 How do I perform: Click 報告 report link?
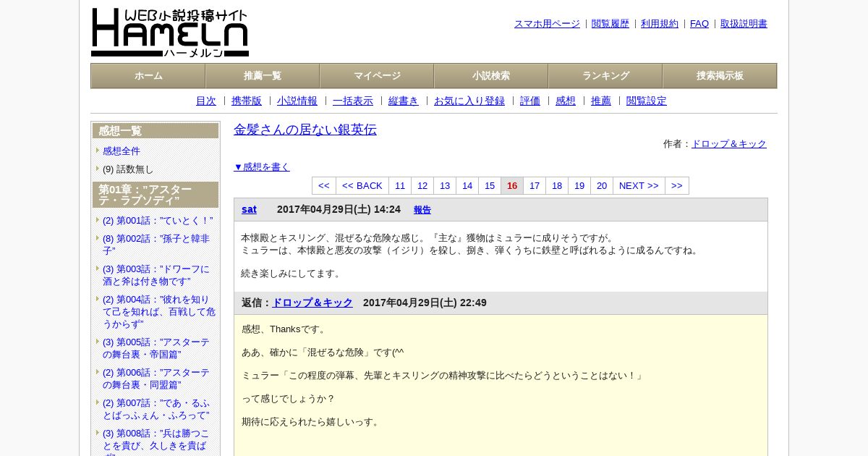coord(422,210)
